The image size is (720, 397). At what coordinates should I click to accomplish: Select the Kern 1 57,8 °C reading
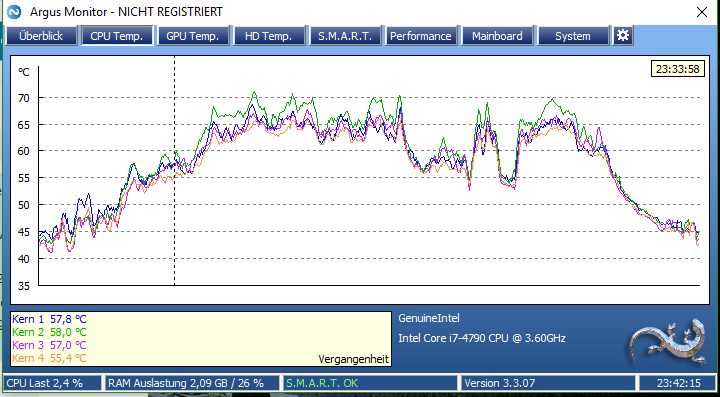pos(49,319)
